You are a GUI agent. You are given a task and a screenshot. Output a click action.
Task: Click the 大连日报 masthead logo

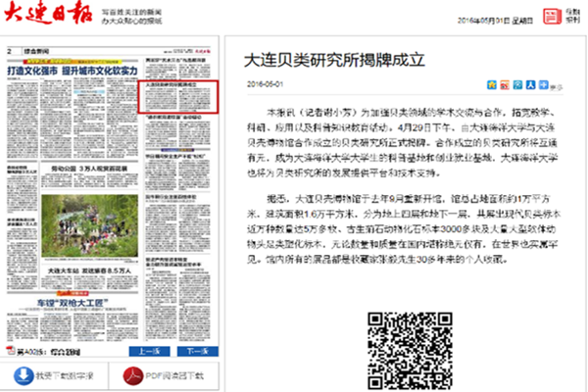coord(48,13)
